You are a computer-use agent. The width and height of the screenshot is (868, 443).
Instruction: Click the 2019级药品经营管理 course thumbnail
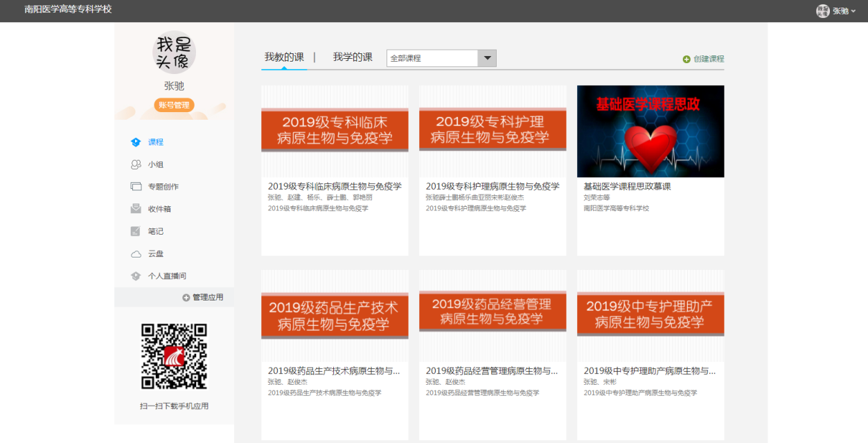click(493, 316)
